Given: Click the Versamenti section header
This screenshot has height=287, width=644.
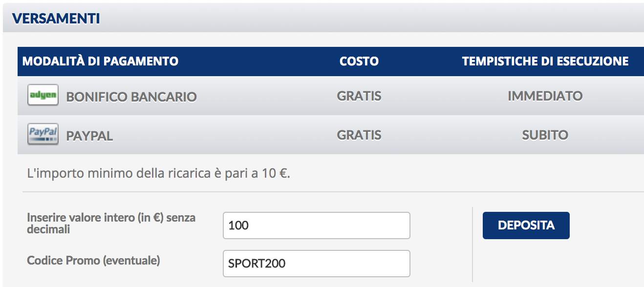Looking at the screenshot, I should pos(56,19).
